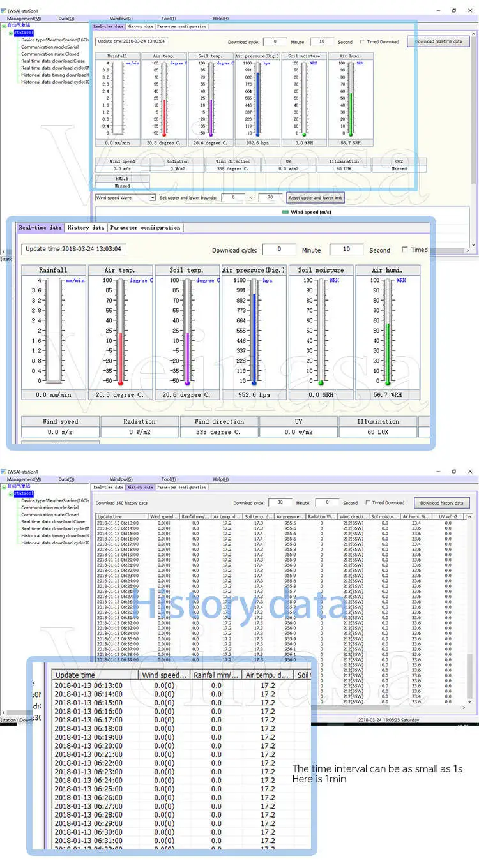The width and height of the screenshot is (479, 868).
Task: Switch to Parameter configuration tab in upper window
Action: (181, 27)
